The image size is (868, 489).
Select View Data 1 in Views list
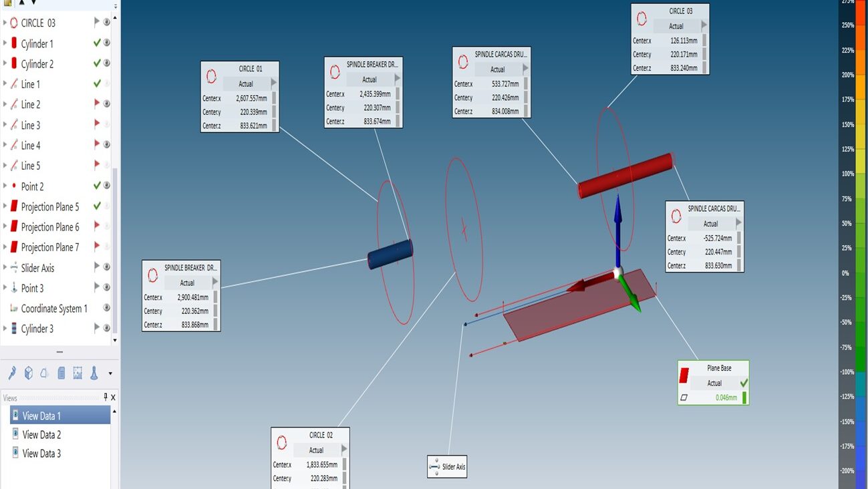pyautogui.click(x=60, y=416)
